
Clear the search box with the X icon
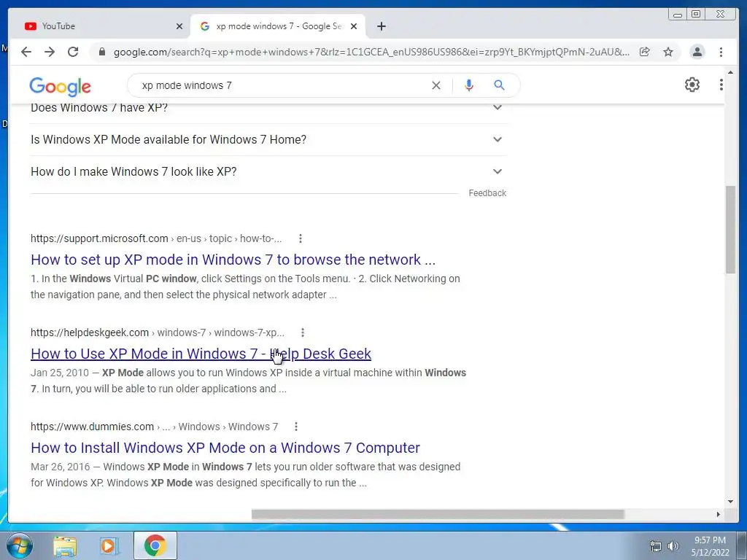(x=436, y=85)
